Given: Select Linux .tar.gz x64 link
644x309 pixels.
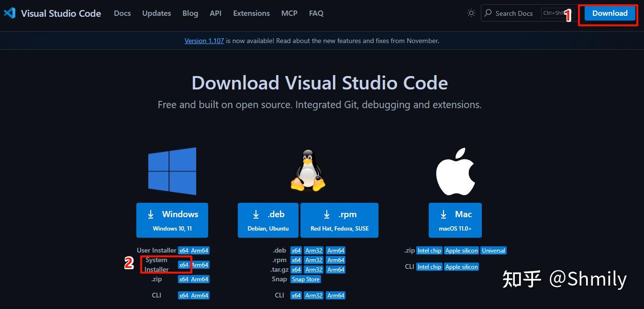Looking at the screenshot, I should coord(296,270).
